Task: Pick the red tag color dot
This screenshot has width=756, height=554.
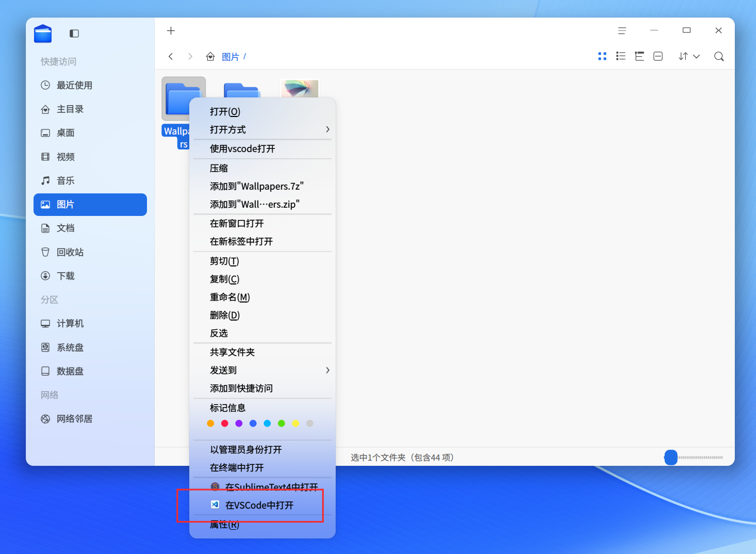Action: pyautogui.click(x=224, y=424)
